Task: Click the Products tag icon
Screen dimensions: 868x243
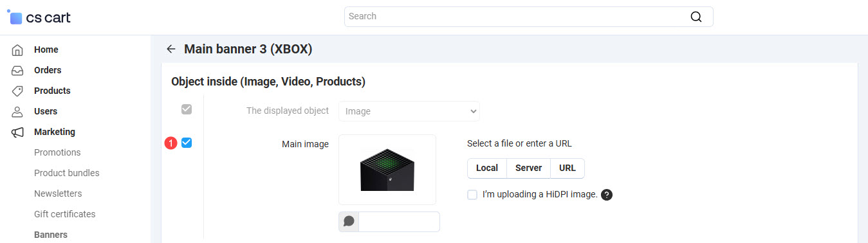Action: 18,91
